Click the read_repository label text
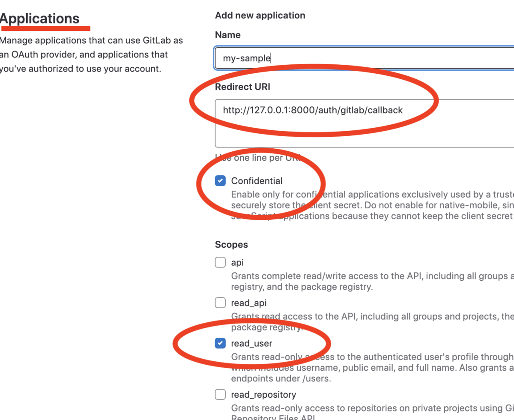514x420 pixels. click(x=263, y=394)
